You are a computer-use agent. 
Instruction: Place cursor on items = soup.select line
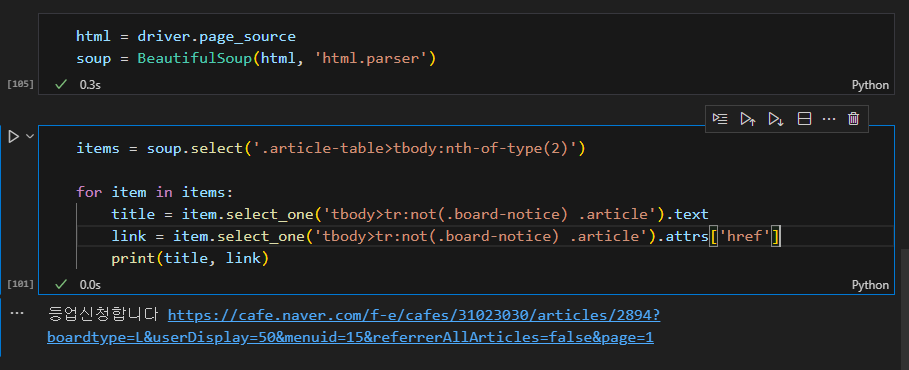point(331,148)
